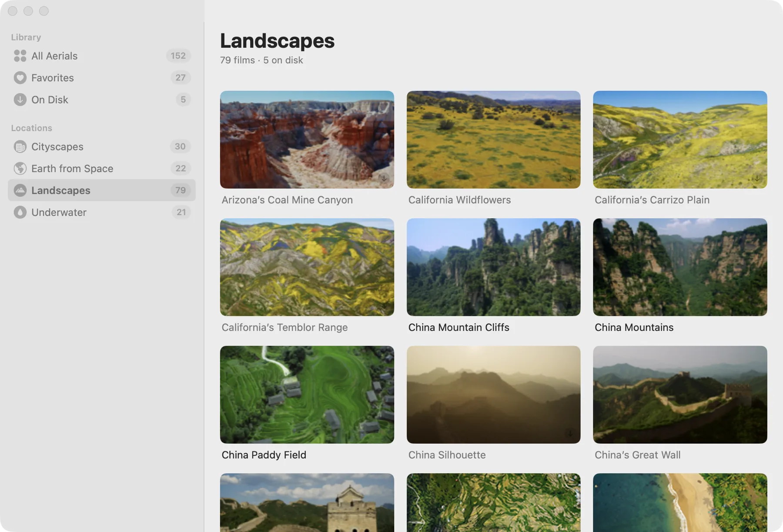Image resolution: width=783 pixels, height=532 pixels.
Task: Click the 'China's Great Wall' caption
Action: (637, 455)
